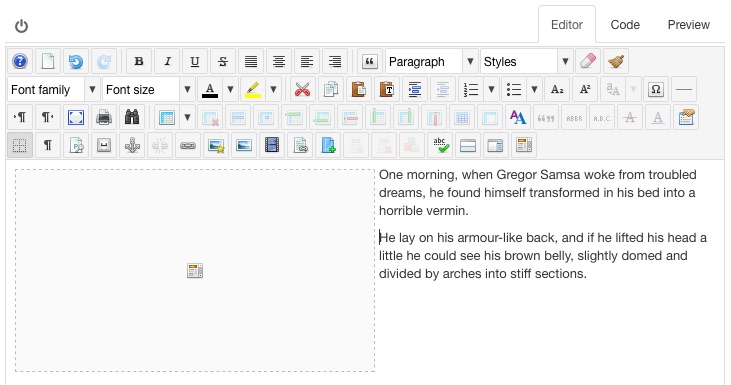
Task: Expand the Font size dropdown
Action: (x=148, y=89)
